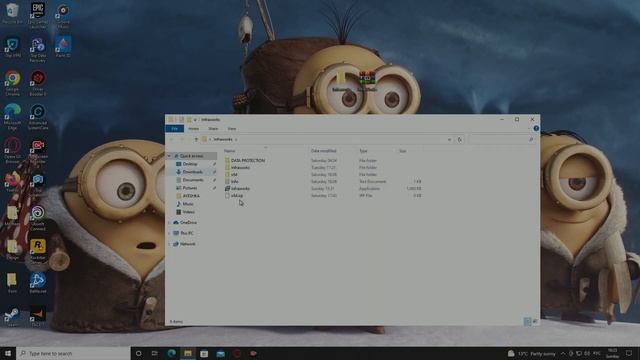Select Driver Booster desktop icon

[38, 83]
